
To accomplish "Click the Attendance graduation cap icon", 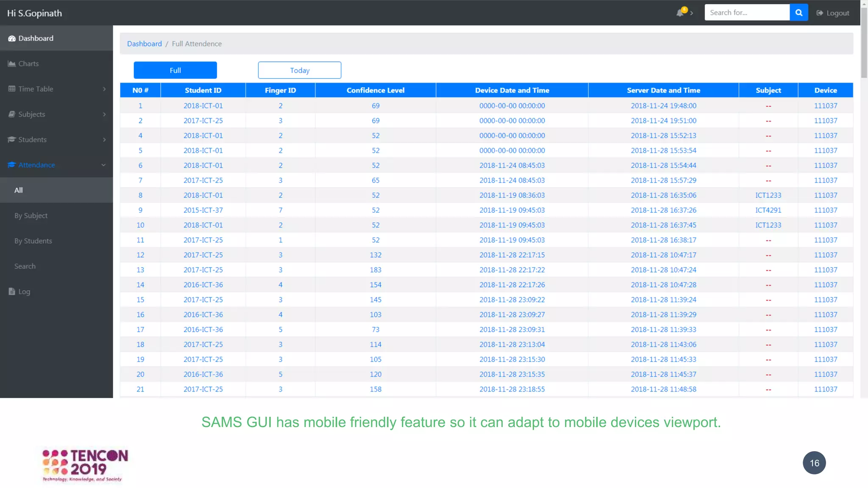I will point(12,165).
